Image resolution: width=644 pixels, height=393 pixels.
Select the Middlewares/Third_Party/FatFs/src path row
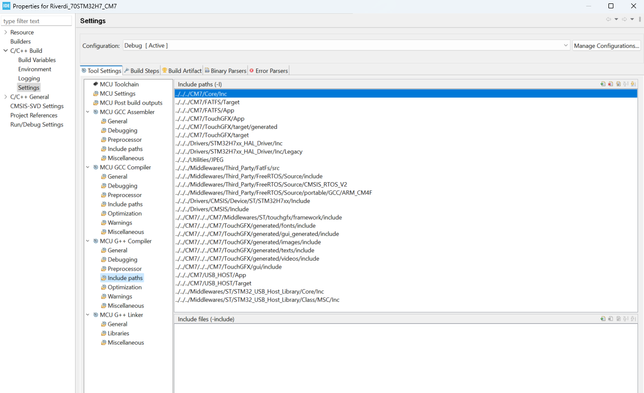pyautogui.click(x=406, y=168)
